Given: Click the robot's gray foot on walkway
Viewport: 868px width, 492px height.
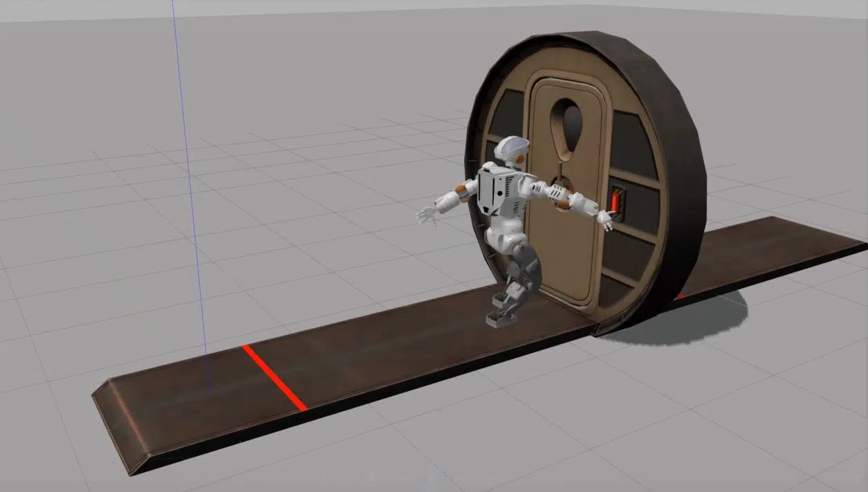Looking at the screenshot, I should tap(499, 319).
